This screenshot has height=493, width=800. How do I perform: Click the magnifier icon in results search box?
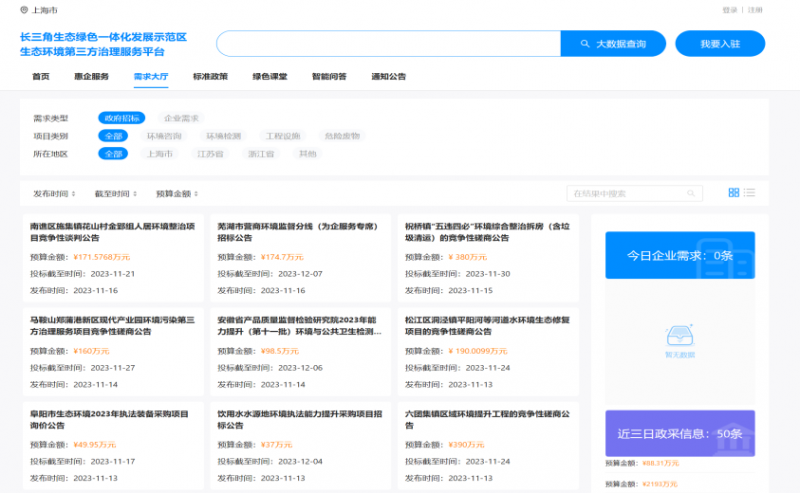pyautogui.click(x=689, y=193)
